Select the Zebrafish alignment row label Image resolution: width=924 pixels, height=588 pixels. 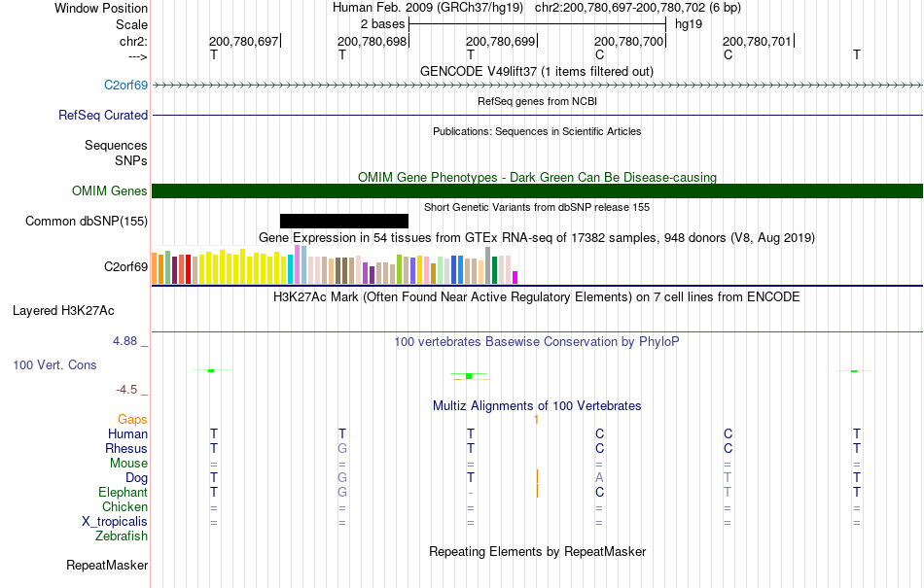(x=121, y=536)
